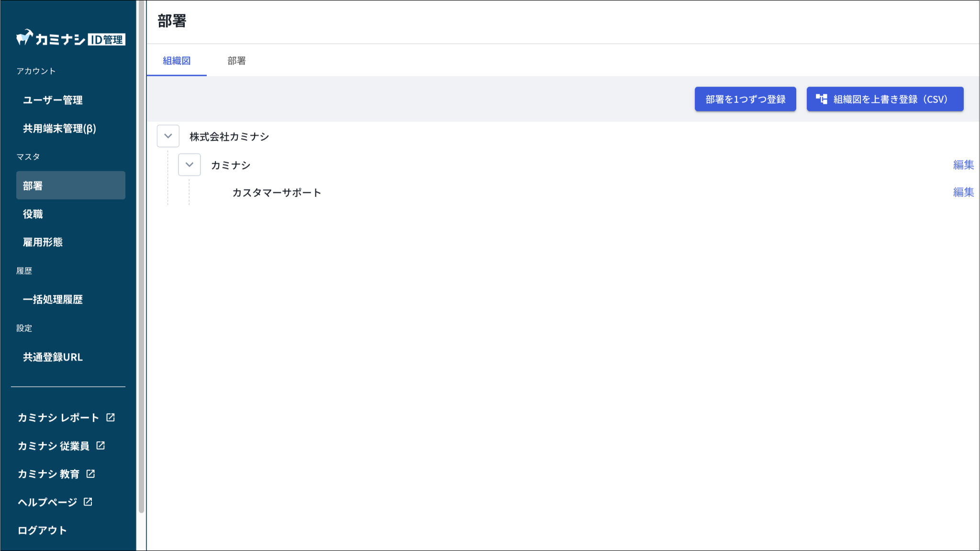Edit the カスタマーサポート department
980x551 pixels.
coord(963,192)
